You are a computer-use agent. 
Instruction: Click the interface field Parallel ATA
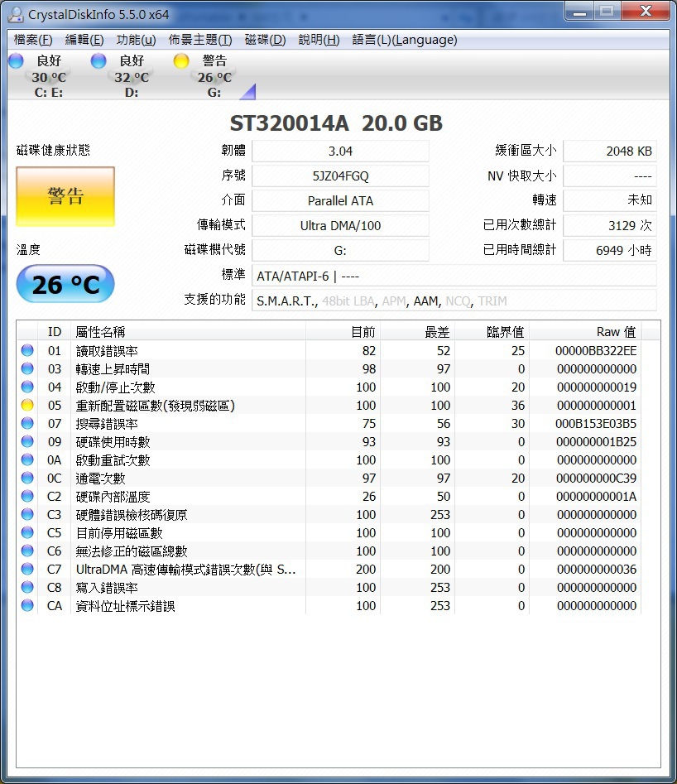(340, 200)
